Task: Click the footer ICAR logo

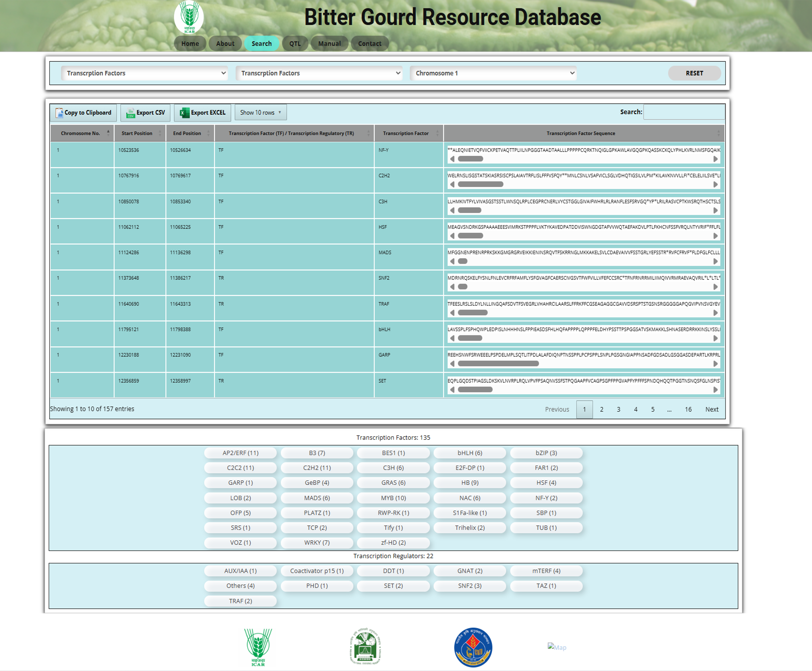Action: pyautogui.click(x=258, y=647)
